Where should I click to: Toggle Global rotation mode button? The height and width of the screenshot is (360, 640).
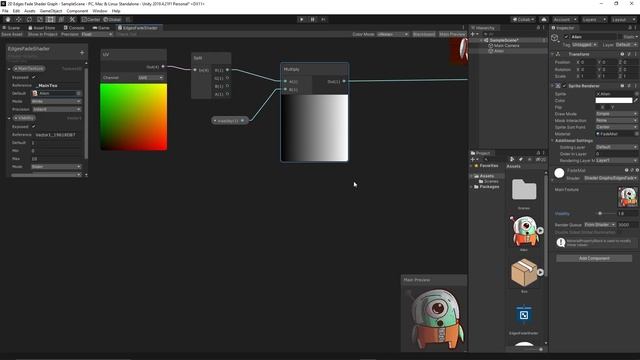coord(112,19)
